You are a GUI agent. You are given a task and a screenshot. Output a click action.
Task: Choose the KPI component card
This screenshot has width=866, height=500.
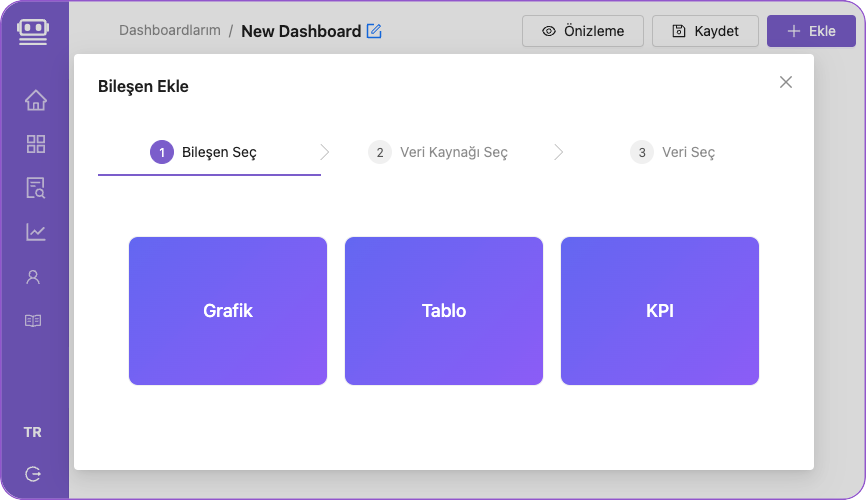coord(660,311)
